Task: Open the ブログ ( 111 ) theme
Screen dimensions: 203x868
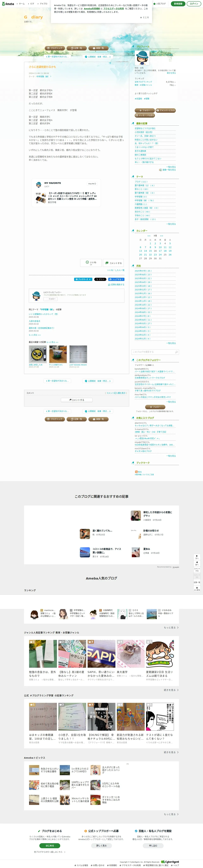Action: pos(141,182)
